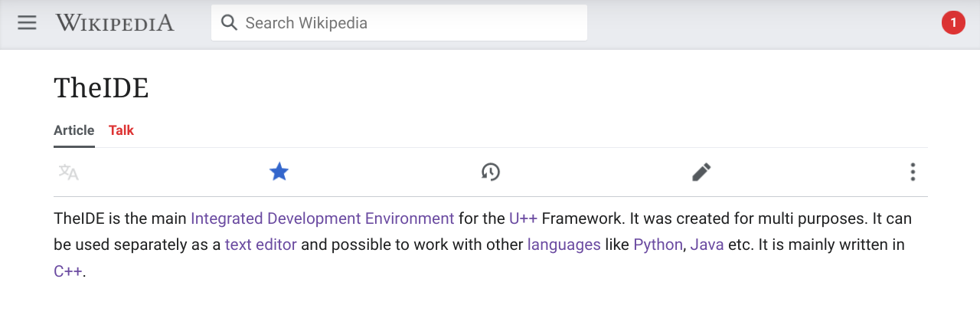Screen dimensions: 980x325
Task: Follow the U++ link
Action: (x=523, y=218)
